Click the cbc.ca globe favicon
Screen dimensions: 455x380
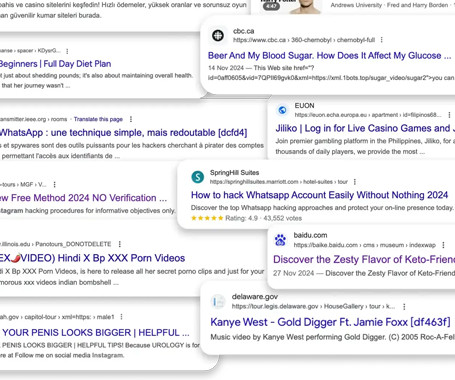(218, 35)
